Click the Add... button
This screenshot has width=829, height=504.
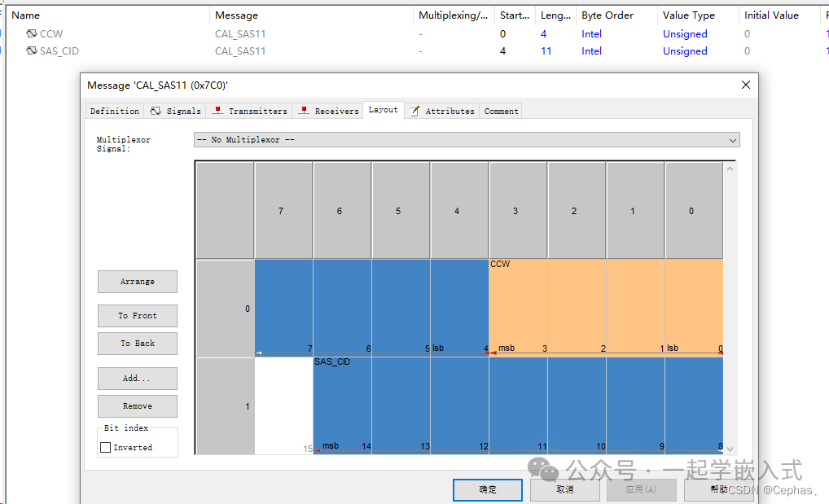(x=137, y=378)
